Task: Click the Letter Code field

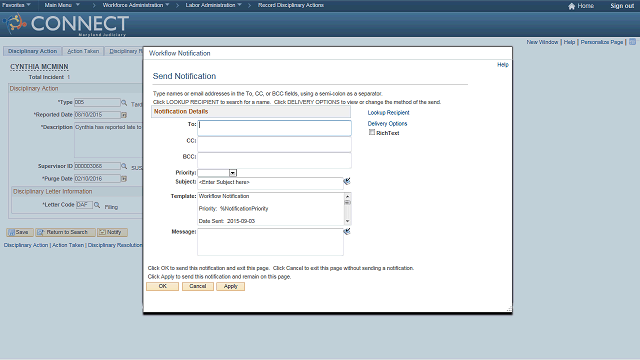Action: pos(84,205)
